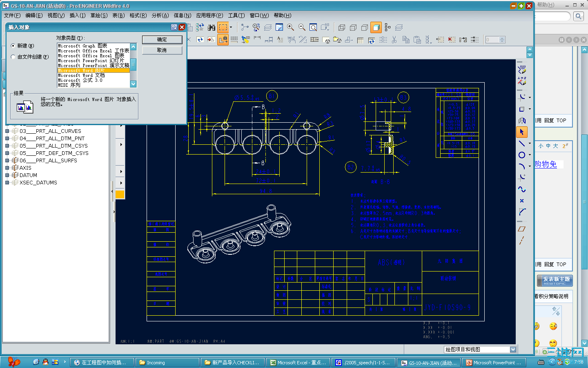Switch to Microsoft Excel taskbar button

pos(298,363)
